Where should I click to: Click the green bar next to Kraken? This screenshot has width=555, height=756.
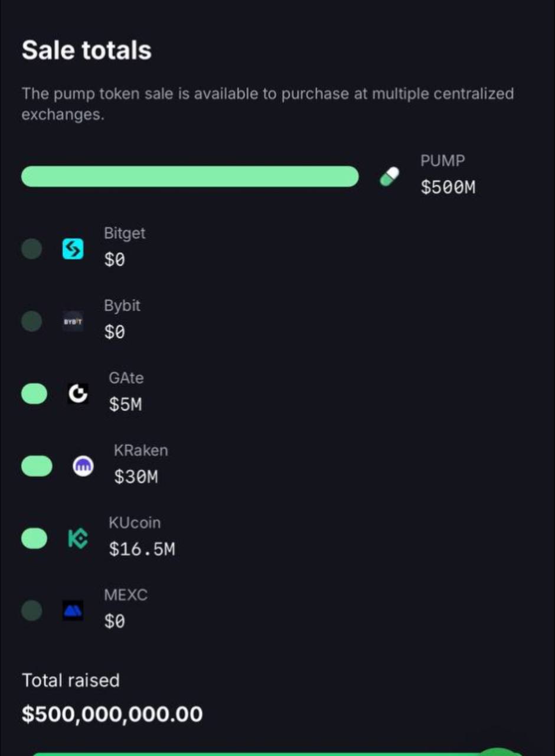[x=37, y=467]
